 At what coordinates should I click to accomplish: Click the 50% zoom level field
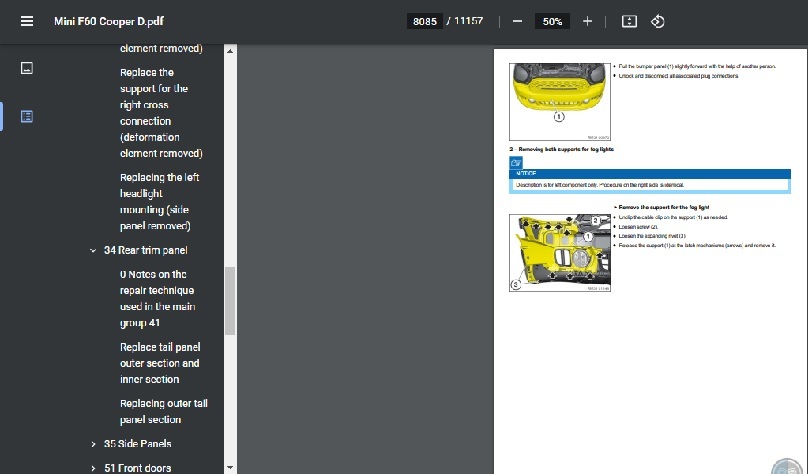point(552,21)
